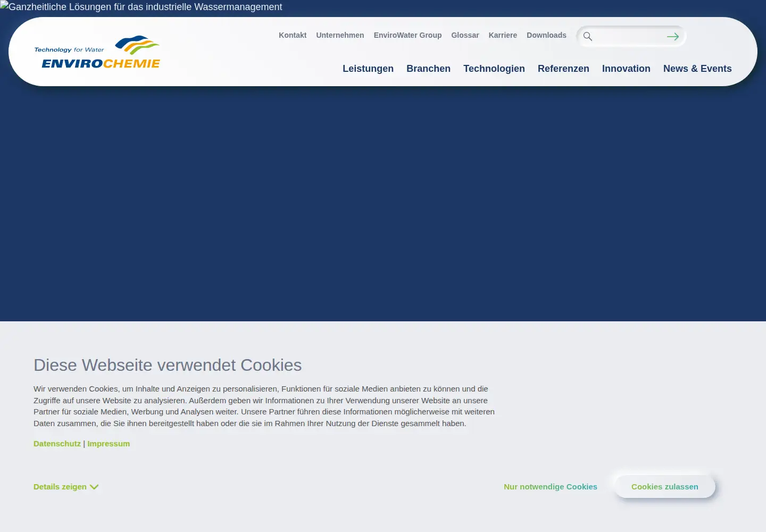Image resolution: width=766 pixels, height=532 pixels.
Task: Open the Branchen menu
Action: coord(428,69)
